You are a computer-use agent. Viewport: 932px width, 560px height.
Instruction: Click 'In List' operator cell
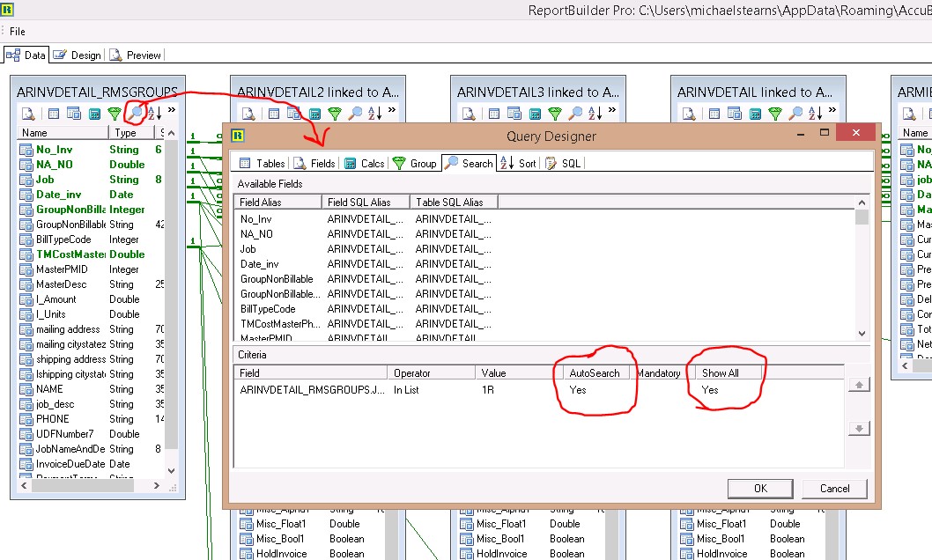(406, 390)
